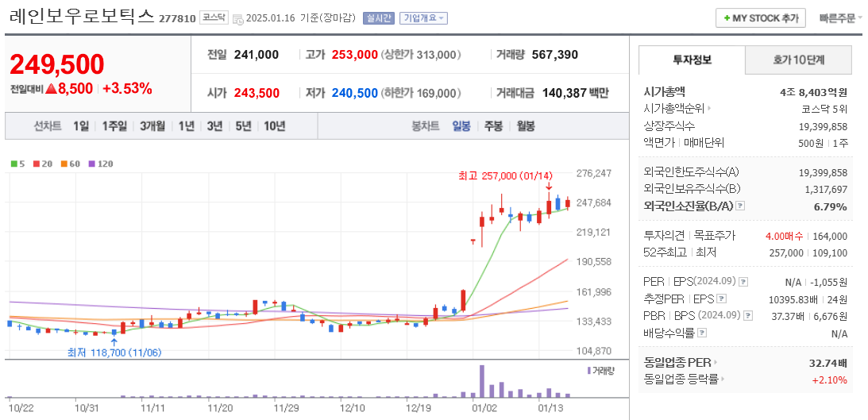868x420 pixels.
Task: Click the low price 240,500
Action: click(355, 93)
